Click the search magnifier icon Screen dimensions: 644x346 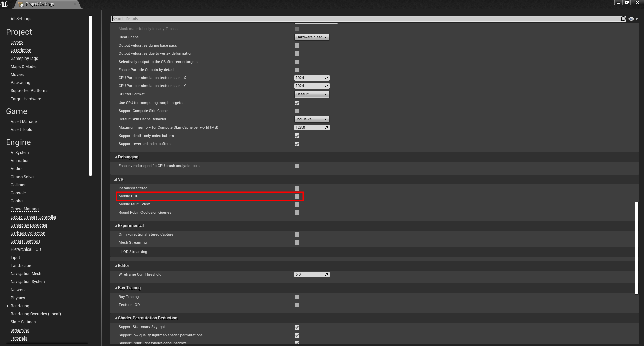[x=623, y=19]
